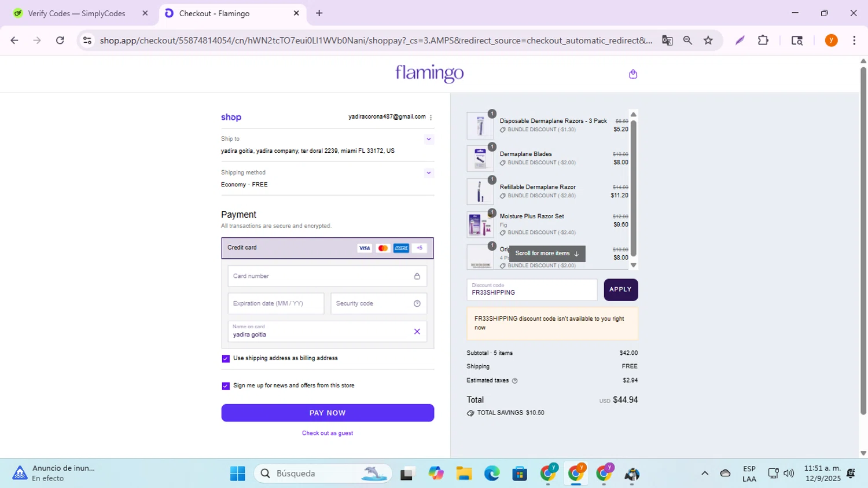Close the Verify Codes tab
868x488 pixels.
pos(145,13)
